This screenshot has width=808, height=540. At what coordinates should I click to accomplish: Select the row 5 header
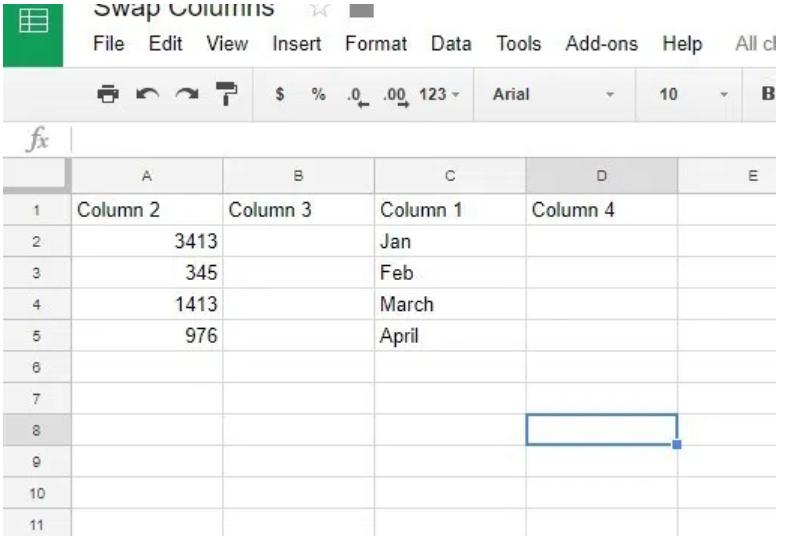(x=35, y=337)
